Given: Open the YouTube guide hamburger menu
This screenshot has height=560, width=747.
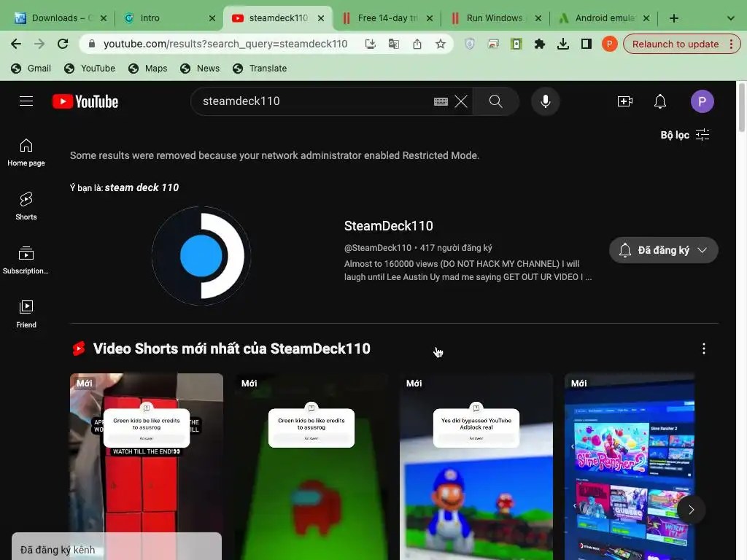Looking at the screenshot, I should click(26, 101).
